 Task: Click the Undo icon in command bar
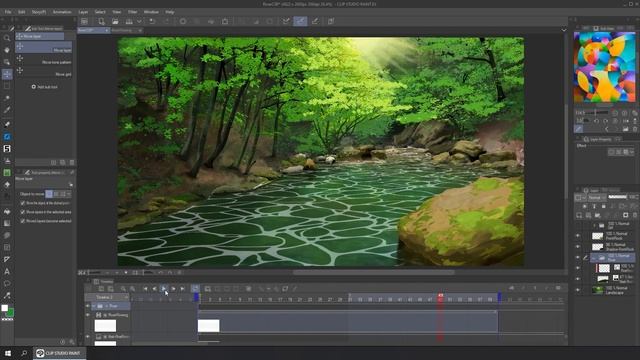point(152,21)
